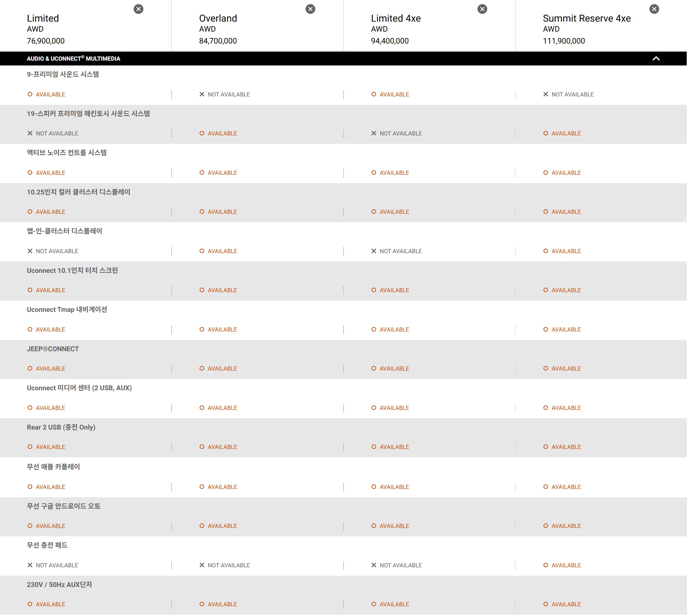
Task: Click the Overland price 84,700,000
Action: (x=218, y=41)
